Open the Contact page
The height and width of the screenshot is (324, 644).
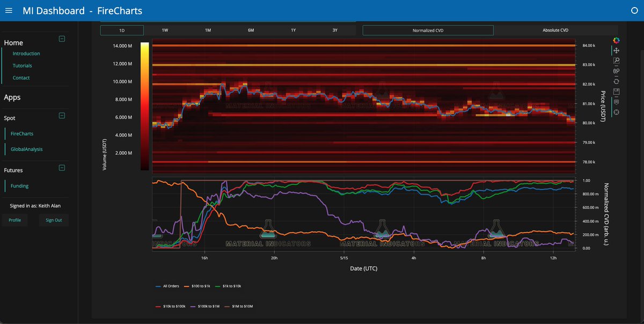(x=21, y=78)
